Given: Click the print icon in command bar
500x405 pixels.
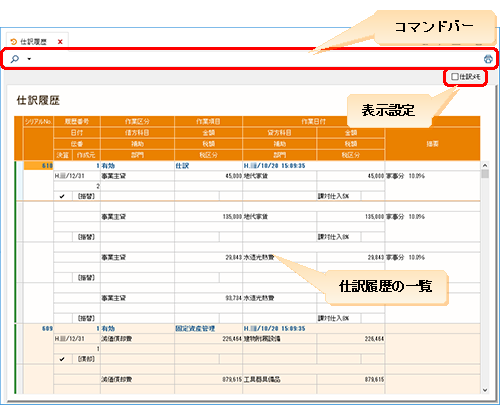Looking at the screenshot, I should (x=488, y=59).
